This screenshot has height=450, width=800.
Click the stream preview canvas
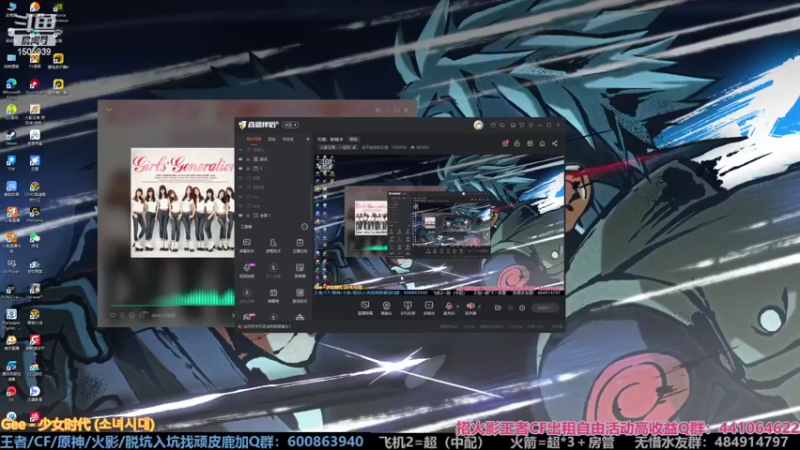point(439,225)
